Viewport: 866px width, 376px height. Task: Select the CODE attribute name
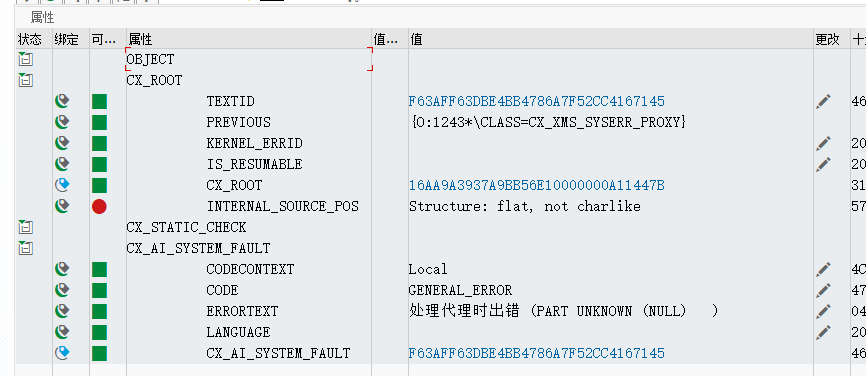pyautogui.click(x=223, y=290)
